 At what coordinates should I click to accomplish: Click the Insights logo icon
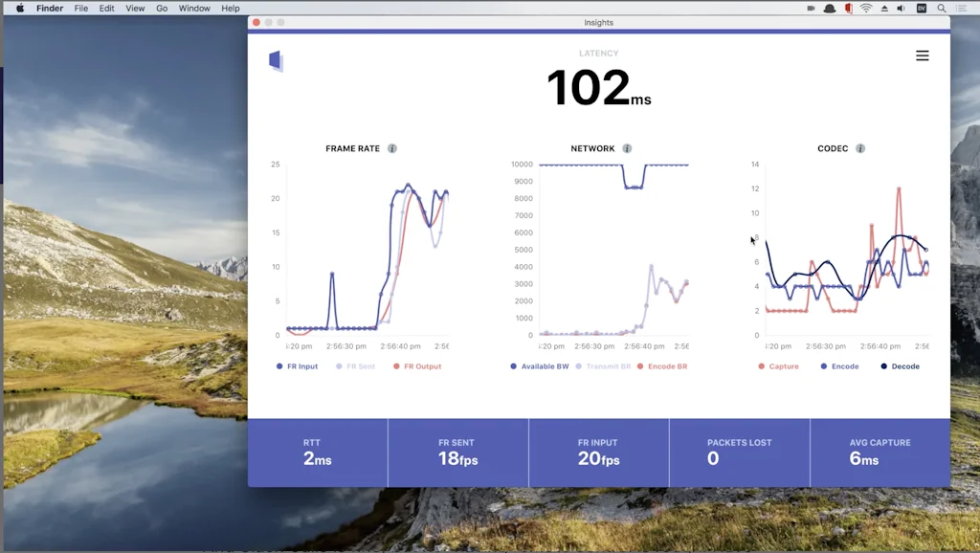[276, 61]
